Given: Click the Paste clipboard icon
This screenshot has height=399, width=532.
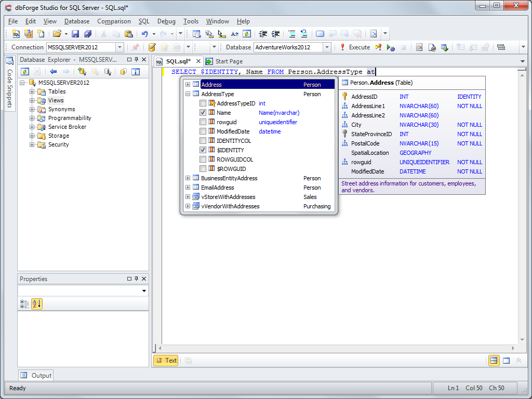Looking at the screenshot, I should pos(128,34).
